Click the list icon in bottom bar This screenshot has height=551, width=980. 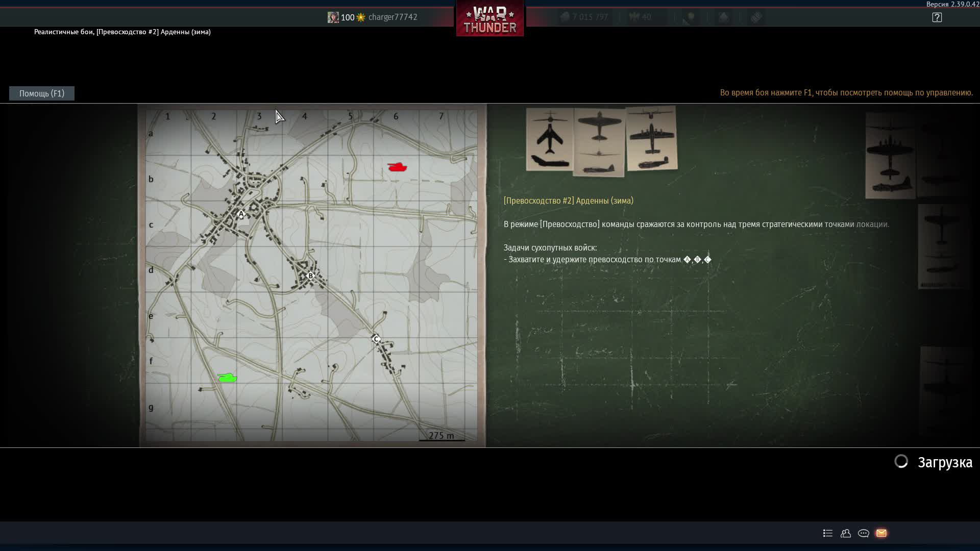828,533
